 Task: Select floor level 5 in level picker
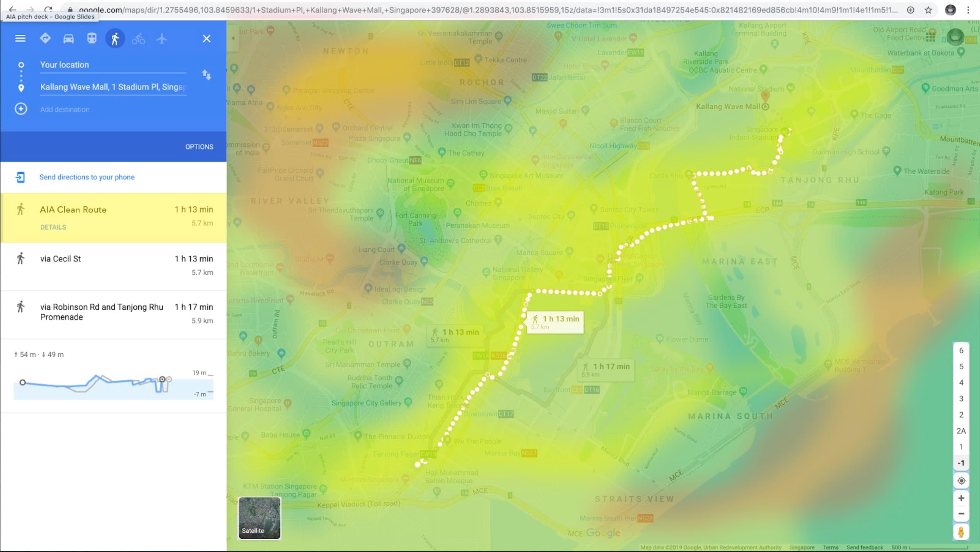961,366
